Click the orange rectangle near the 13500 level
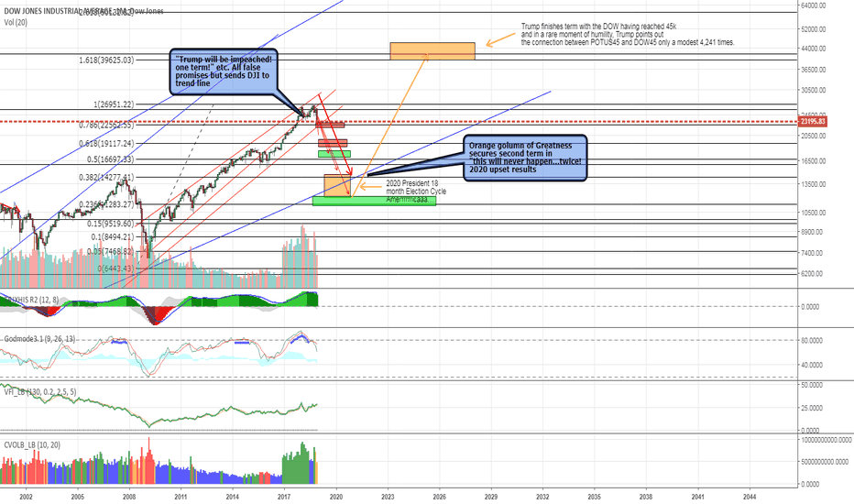The width and height of the screenshot is (854, 504). 337,185
